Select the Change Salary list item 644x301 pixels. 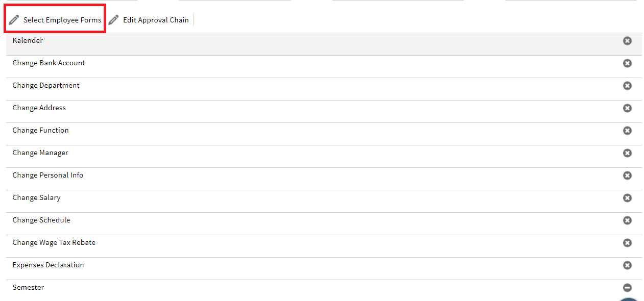(324, 201)
